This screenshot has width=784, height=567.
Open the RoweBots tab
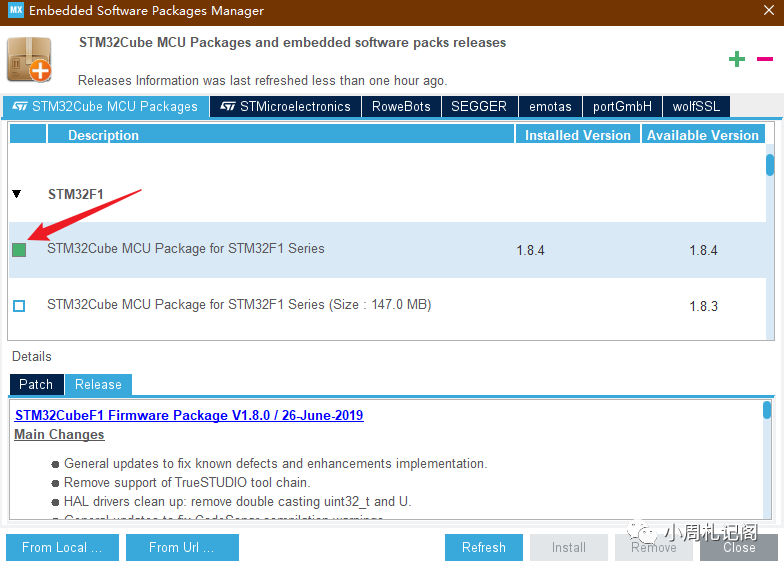401,106
